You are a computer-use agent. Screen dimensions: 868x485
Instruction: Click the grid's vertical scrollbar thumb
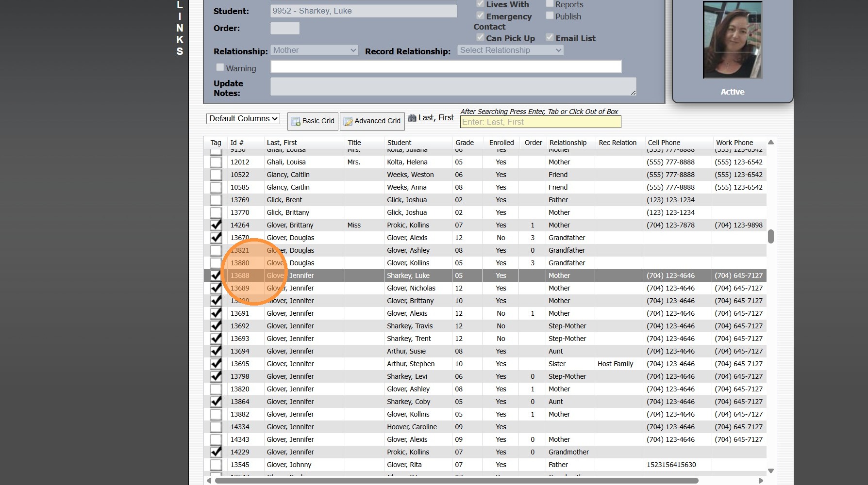point(770,236)
